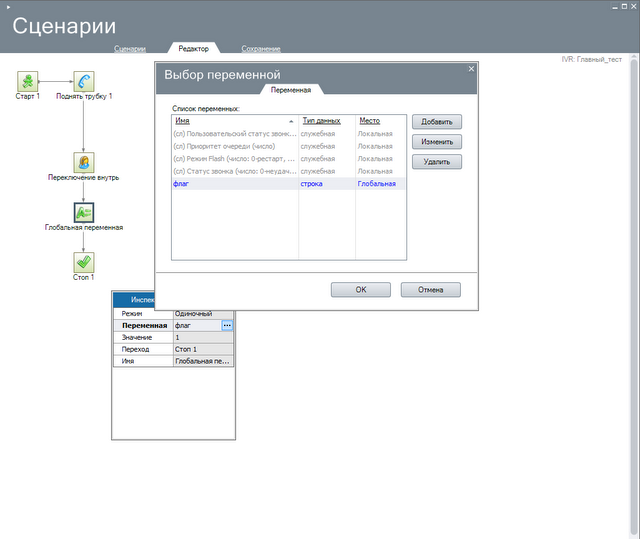Close the Выбор переменной dialog
Screen dimensions: 640x539
tap(471, 69)
